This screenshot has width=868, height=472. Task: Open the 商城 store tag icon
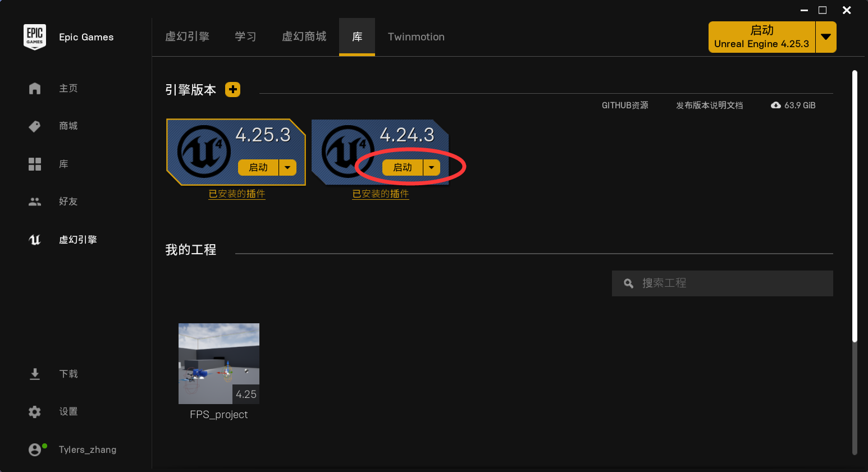tap(35, 126)
